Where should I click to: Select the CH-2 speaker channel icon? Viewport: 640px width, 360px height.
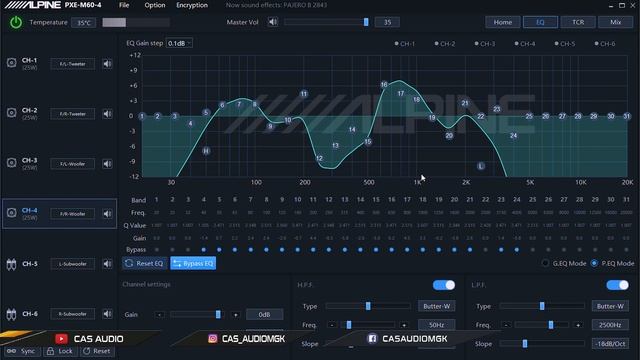[x=11, y=113]
